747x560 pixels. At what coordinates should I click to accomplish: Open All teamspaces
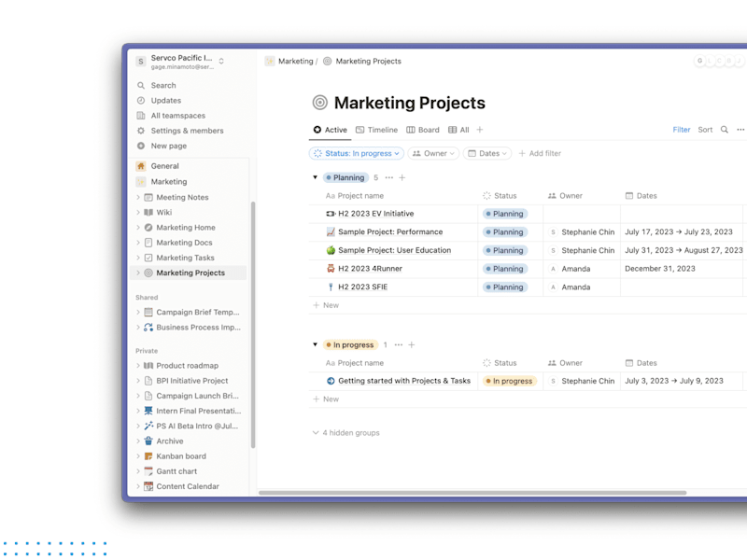point(177,116)
